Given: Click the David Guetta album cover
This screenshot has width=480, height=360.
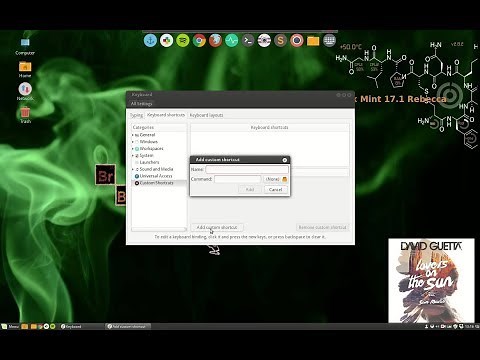Looking at the screenshot, I should (431, 280).
